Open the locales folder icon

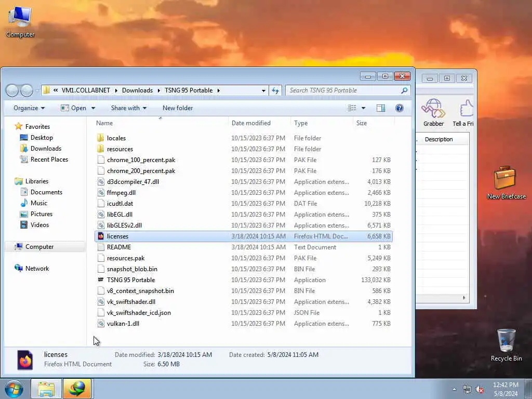100,138
